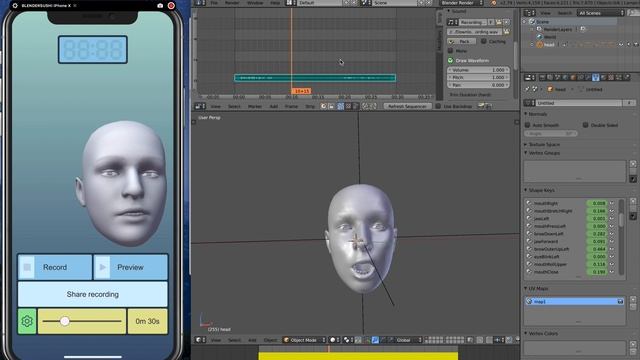The width and height of the screenshot is (640, 360).
Task: Click simulator screenshot camera icon above phone
Action: [x=160, y=6]
